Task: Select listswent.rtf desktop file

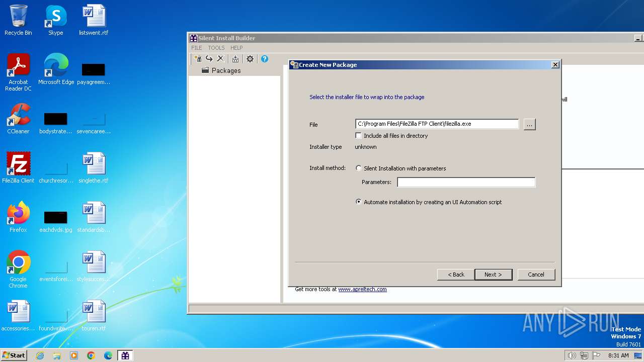Action: coord(94,20)
